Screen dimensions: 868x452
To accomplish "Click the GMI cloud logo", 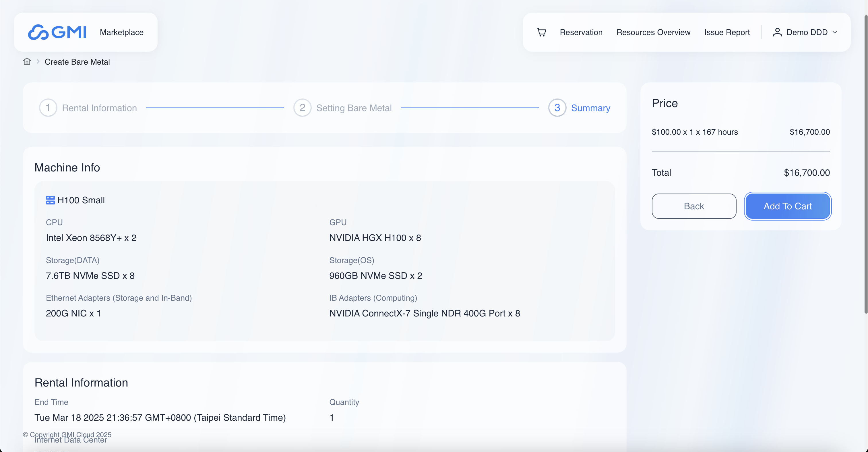I will click(x=57, y=32).
